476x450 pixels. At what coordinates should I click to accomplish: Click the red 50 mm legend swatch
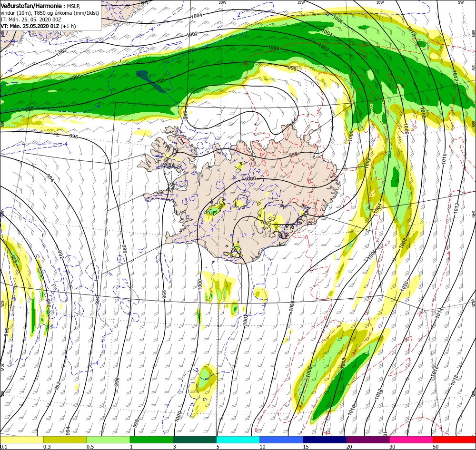[454, 440]
